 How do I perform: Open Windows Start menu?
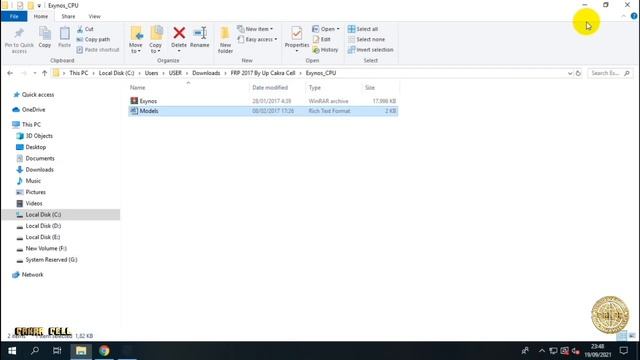coord(12,351)
